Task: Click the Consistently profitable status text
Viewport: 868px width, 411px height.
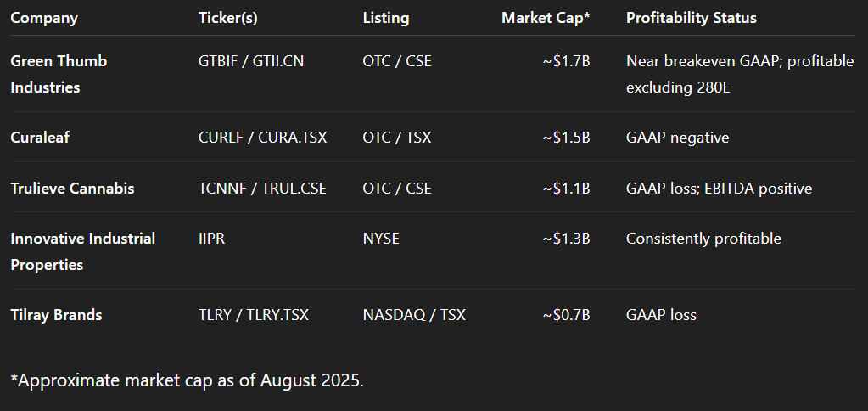Action: pyautogui.click(x=703, y=239)
